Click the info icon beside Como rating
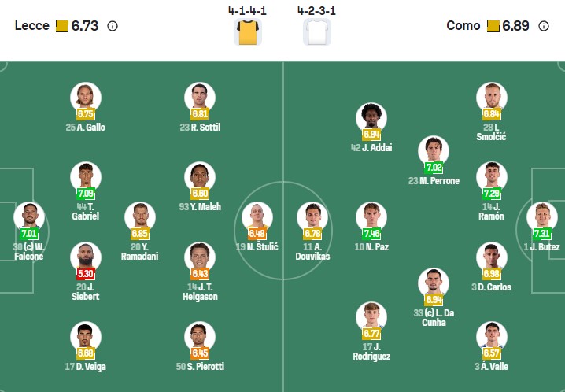This screenshot has height=392, width=565. click(544, 26)
